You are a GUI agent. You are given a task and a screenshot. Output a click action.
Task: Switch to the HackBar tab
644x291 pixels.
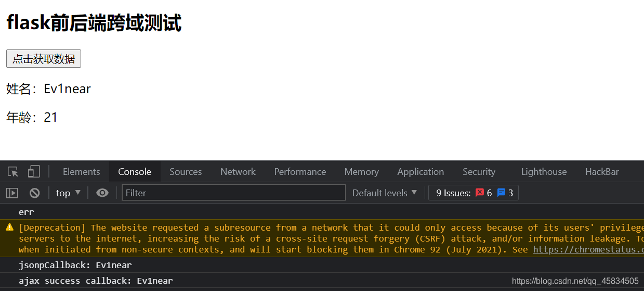click(602, 172)
